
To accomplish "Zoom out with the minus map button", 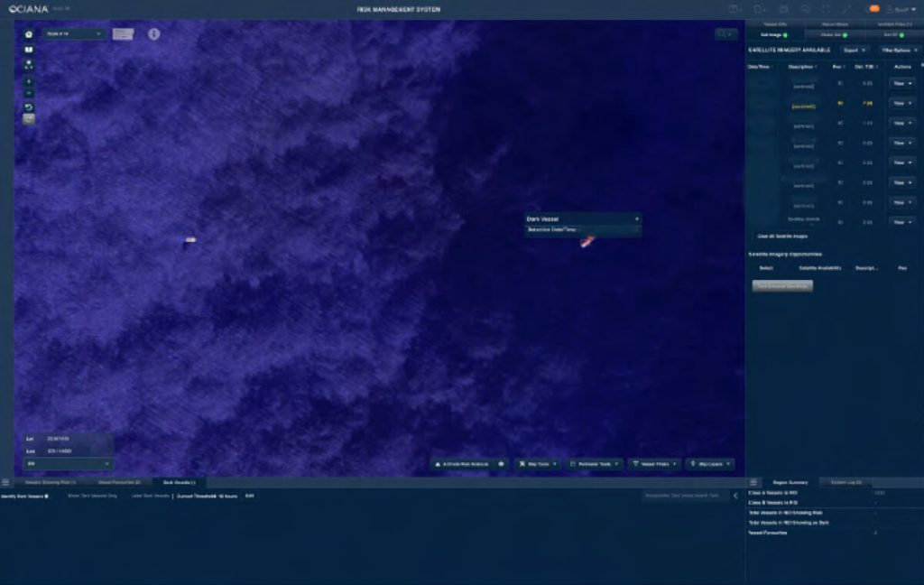I will pyautogui.click(x=29, y=92).
